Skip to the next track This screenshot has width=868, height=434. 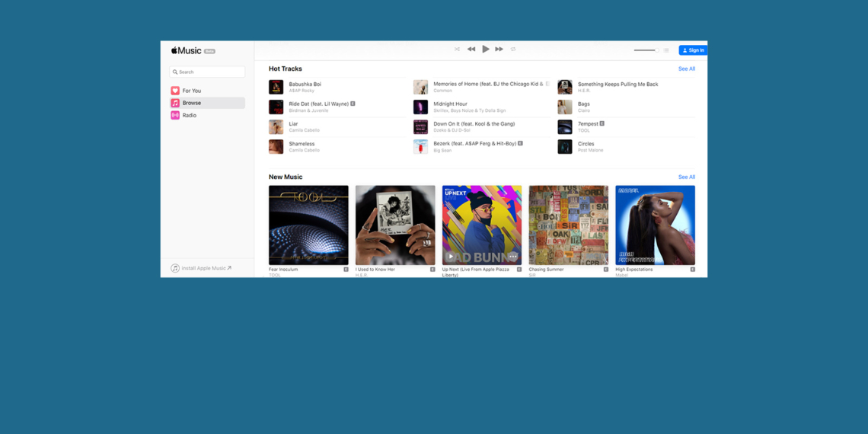pos(499,49)
